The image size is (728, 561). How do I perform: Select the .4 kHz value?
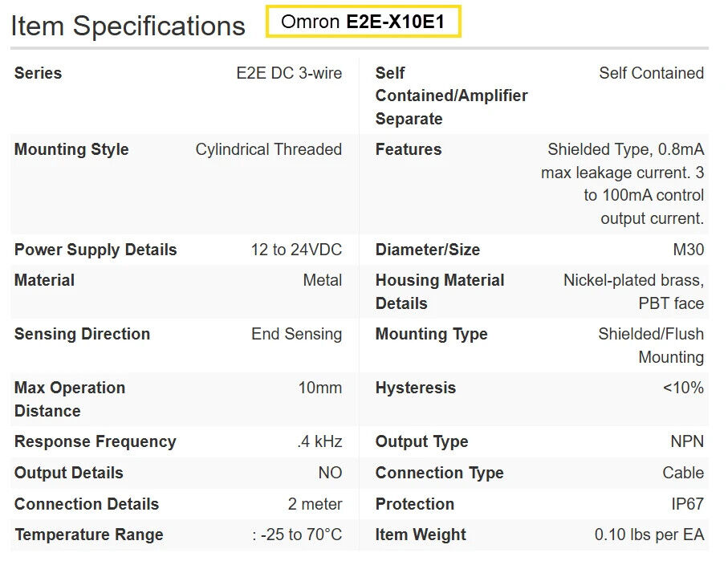pos(319,441)
